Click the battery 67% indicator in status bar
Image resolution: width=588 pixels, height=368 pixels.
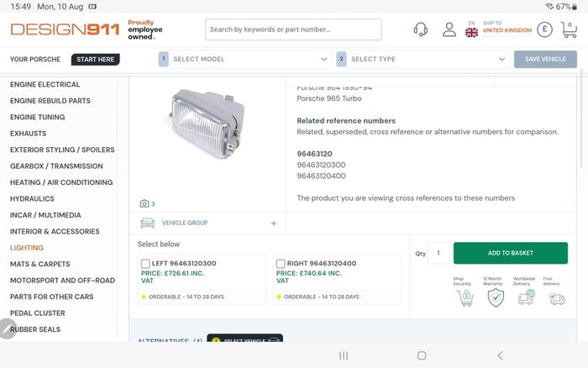coord(566,7)
